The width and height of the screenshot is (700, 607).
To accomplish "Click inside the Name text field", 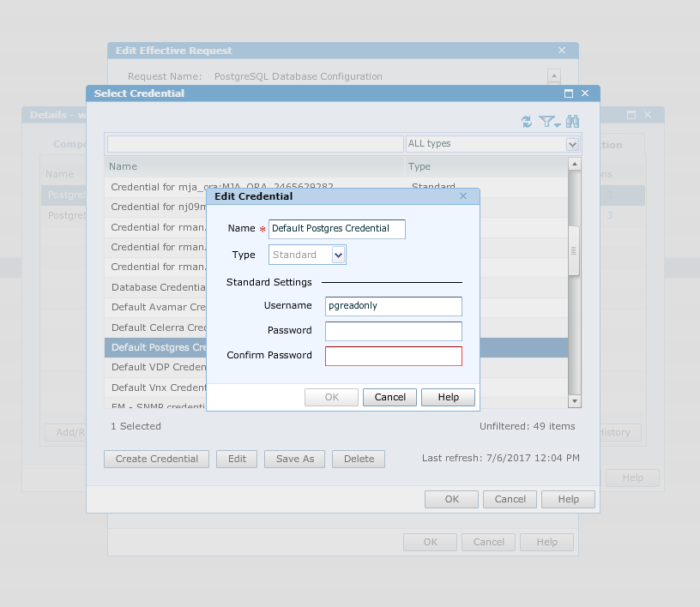I will click(336, 229).
